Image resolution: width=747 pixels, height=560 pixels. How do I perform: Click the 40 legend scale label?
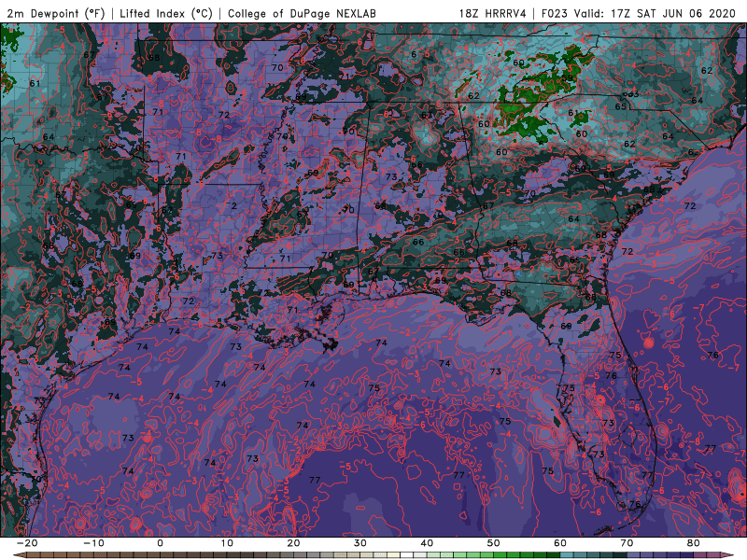[x=428, y=543]
